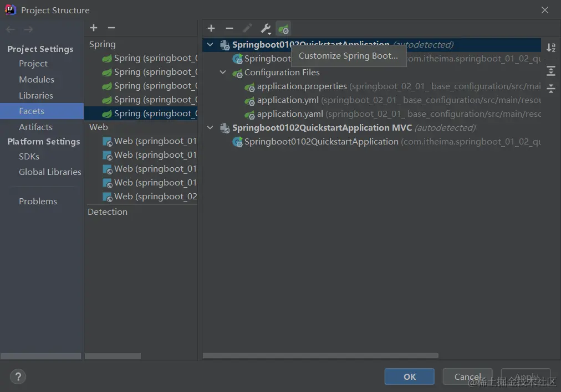Click the Apply button
This screenshot has width=561, height=392.
[x=526, y=376]
